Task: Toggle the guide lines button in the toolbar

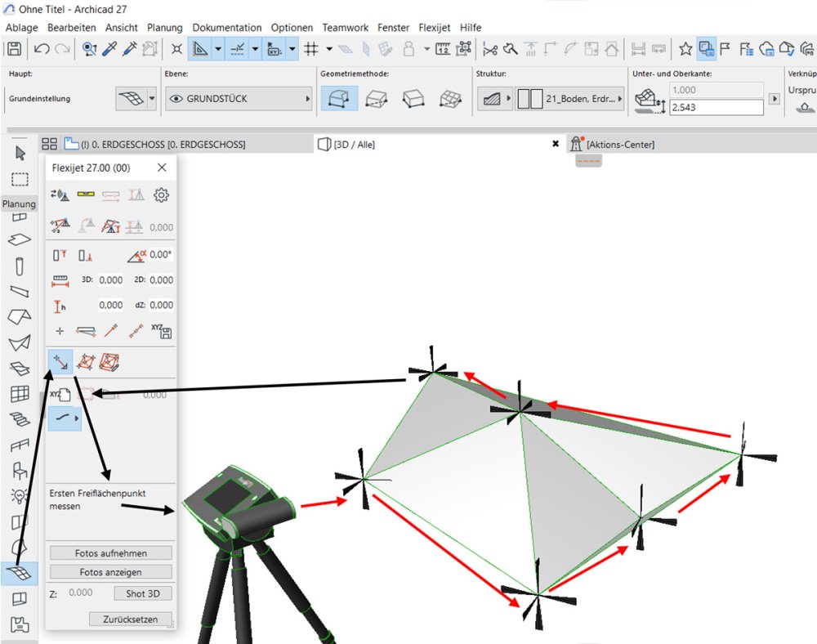Action: point(201,49)
